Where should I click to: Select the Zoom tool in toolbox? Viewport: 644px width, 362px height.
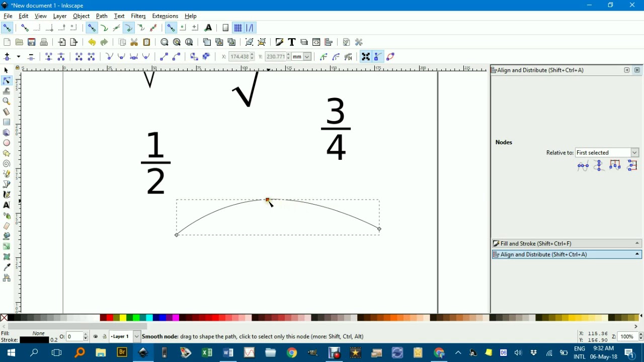tap(7, 101)
